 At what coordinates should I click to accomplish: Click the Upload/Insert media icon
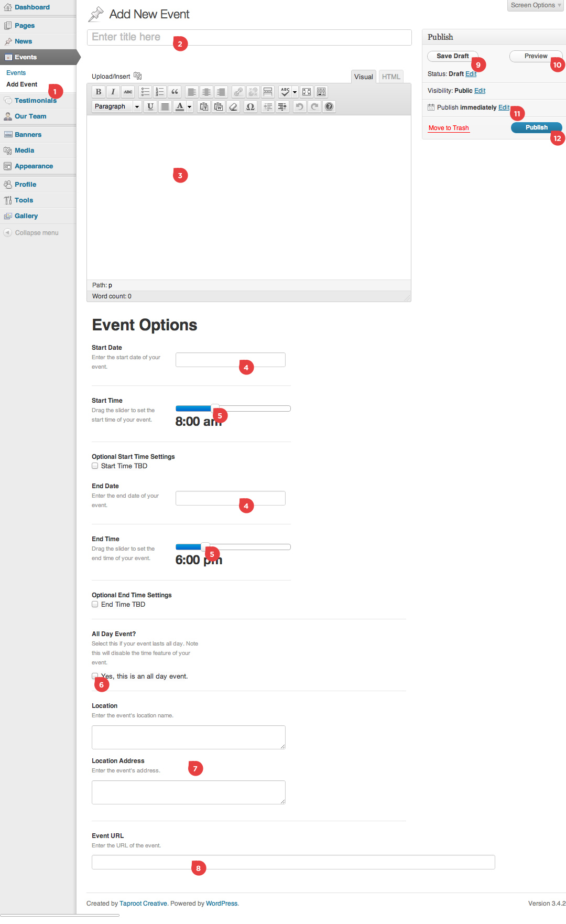pyautogui.click(x=138, y=76)
